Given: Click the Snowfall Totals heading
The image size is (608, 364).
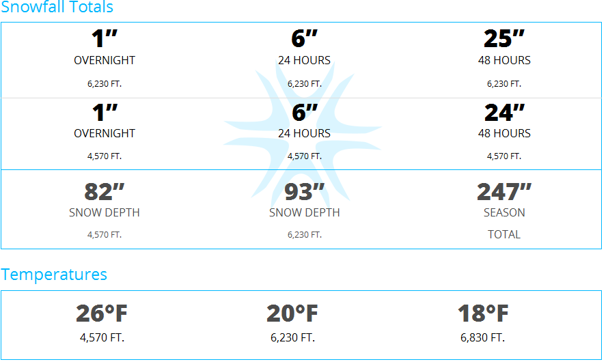Looking at the screenshot, I should coord(57,7).
